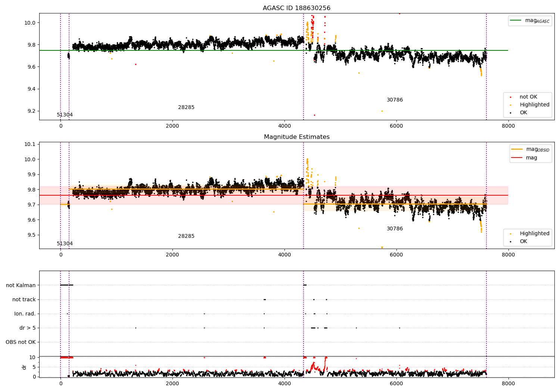This screenshot has width=560, height=392.
Task: Click y-tick '9.2' on the top plot
Action: 31,111
